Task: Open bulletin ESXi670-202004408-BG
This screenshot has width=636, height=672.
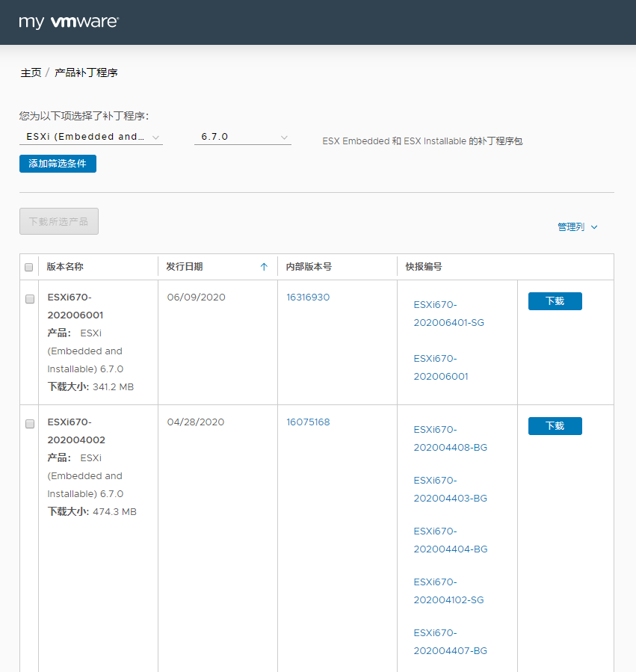Action: tap(451, 439)
